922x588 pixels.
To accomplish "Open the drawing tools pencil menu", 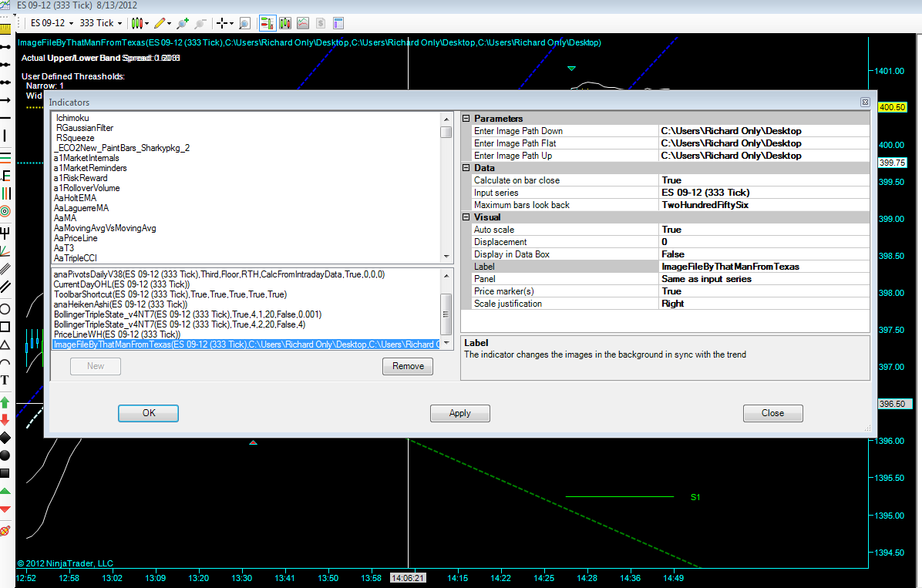I will pyautogui.click(x=163, y=24).
